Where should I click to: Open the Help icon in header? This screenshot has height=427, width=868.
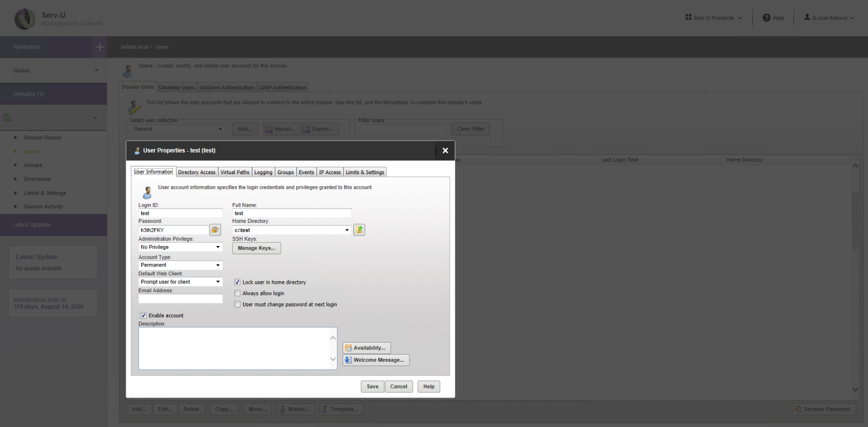click(767, 18)
